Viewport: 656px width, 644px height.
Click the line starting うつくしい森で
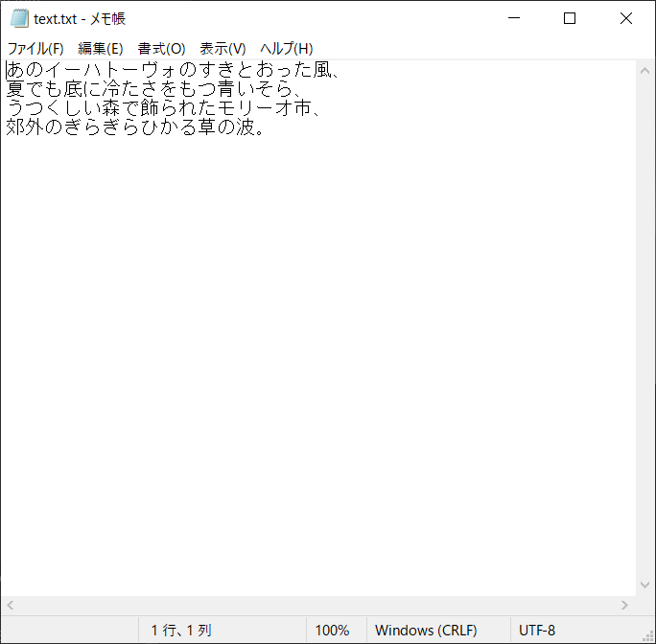pos(164,108)
